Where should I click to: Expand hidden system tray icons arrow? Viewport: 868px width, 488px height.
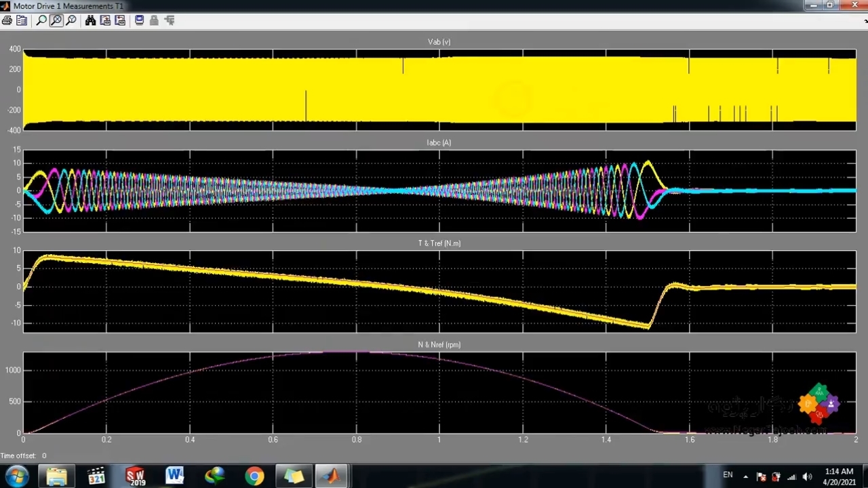(x=746, y=476)
